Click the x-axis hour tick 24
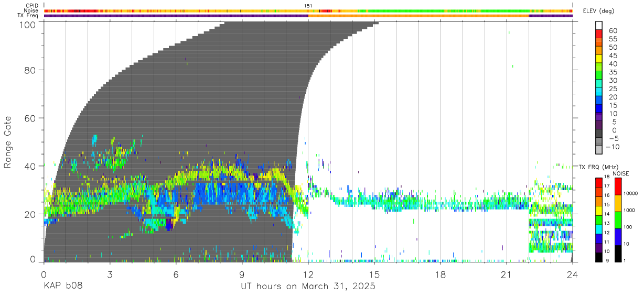Image resolution: width=644 pixels, height=297 pixels. point(573,274)
